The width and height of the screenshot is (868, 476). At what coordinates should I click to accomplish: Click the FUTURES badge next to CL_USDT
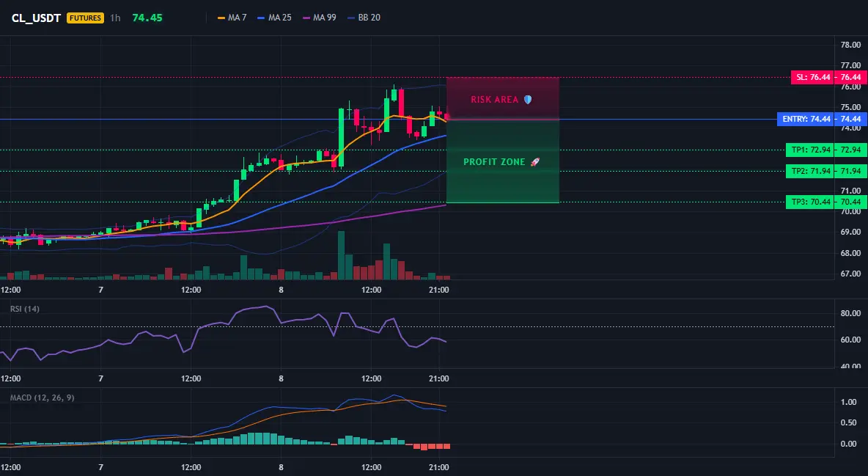85,18
